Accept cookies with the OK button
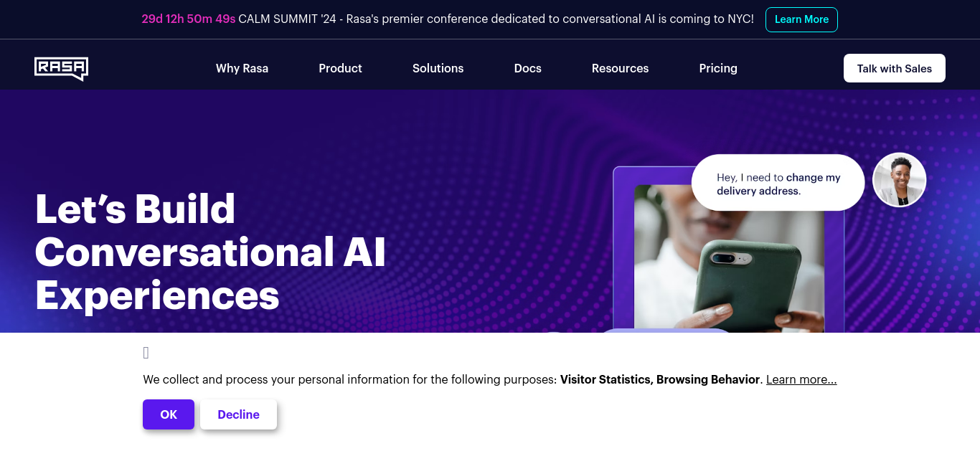 [x=169, y=414]
